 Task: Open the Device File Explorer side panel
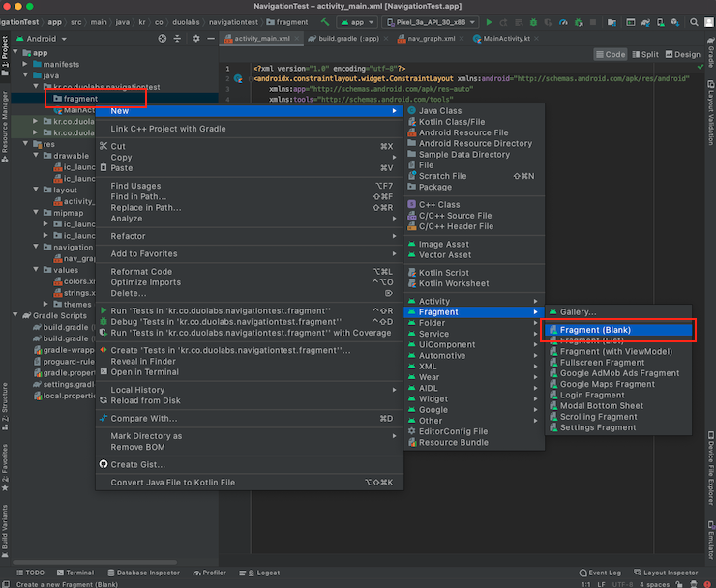[x=711, y=468]
